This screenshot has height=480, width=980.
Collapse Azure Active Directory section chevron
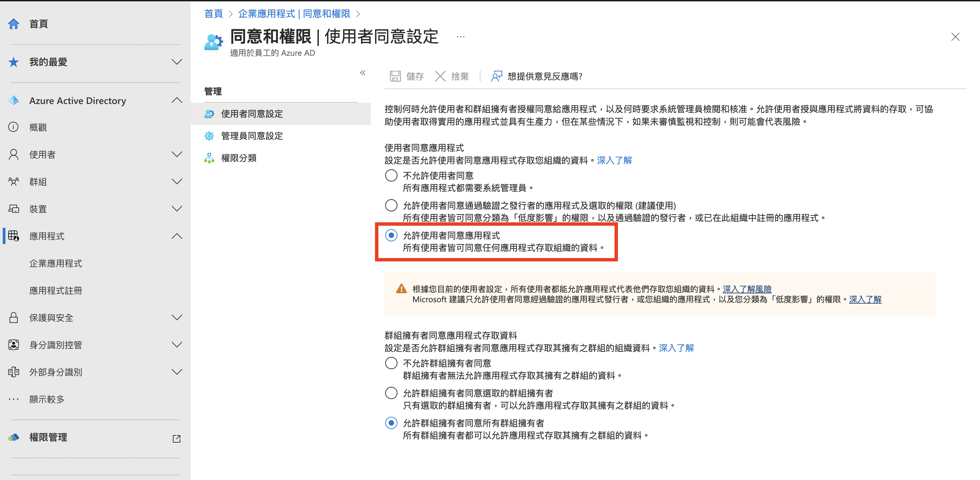(x=177, y=100)
